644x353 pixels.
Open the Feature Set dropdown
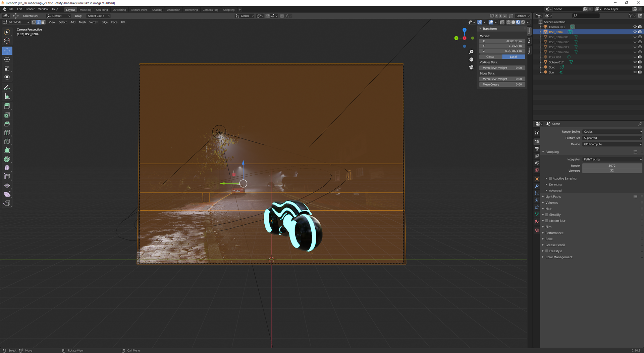pos(612,138)
